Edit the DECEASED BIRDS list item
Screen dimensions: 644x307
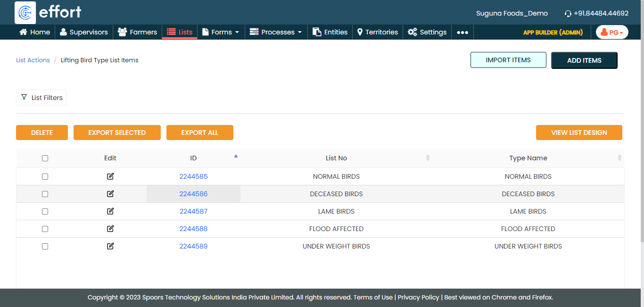tap(110, 194)
